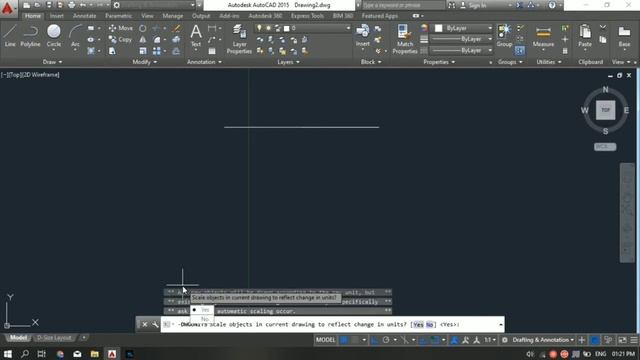Screen dimensions: 640x360
Task: Toggle Hardware Acceleration in status bar
Action: pos(595,340)
